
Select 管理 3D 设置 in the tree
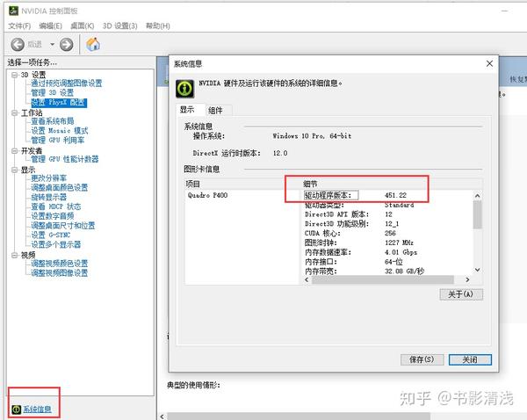[52, 92]
